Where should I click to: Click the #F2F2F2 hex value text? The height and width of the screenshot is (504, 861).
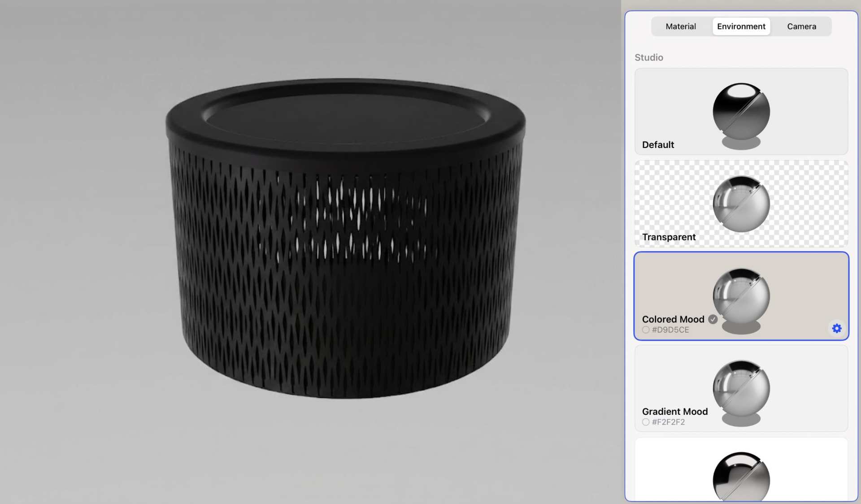point(668,422)
